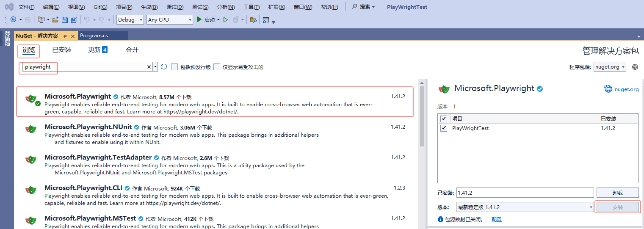Toggle the select-all 项目 header checkbox
644x229 pixels.
click(x=444, y=119)
